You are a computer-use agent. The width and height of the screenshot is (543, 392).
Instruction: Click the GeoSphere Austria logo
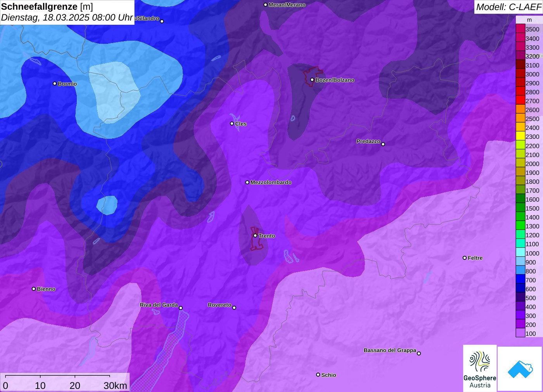pos(480,368)
